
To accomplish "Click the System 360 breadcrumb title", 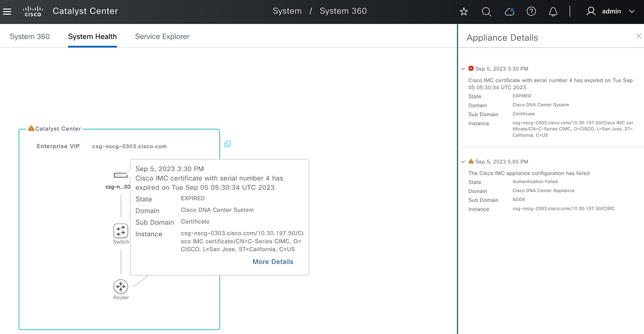I will (343, 11).
